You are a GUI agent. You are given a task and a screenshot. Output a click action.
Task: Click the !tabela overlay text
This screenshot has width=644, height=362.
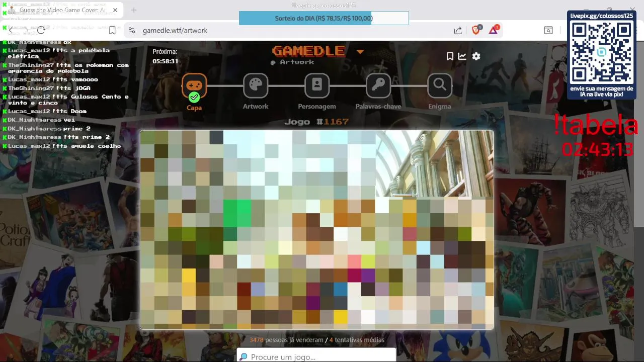coord(596,125)
